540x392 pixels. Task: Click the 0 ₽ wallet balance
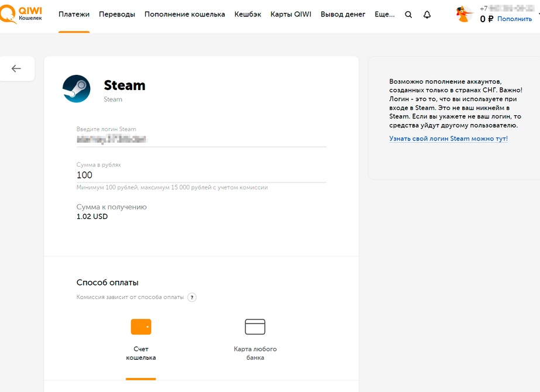click(x=487, y=19)
